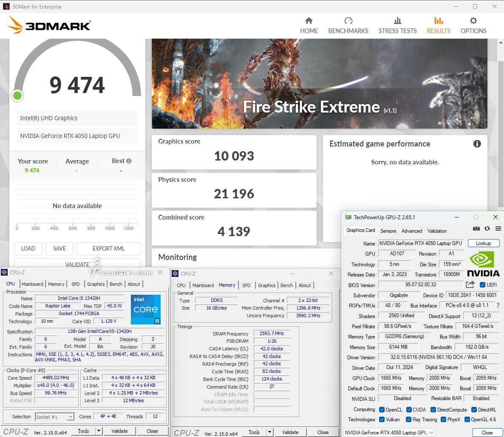The width and height of the screenshot is (504, 437).
Task: Expand Tools dropdown arrow in Memory CPU-Z
Action: click(269, 432)
